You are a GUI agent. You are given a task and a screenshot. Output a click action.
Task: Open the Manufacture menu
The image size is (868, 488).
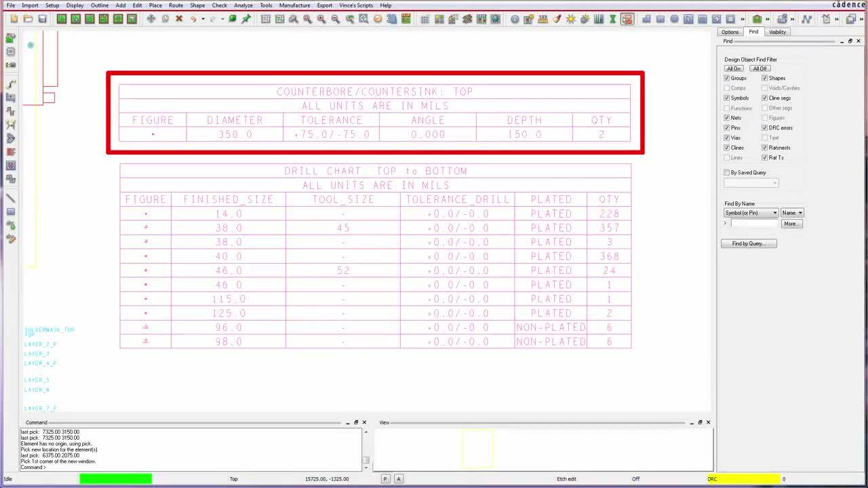pos(294,5)
